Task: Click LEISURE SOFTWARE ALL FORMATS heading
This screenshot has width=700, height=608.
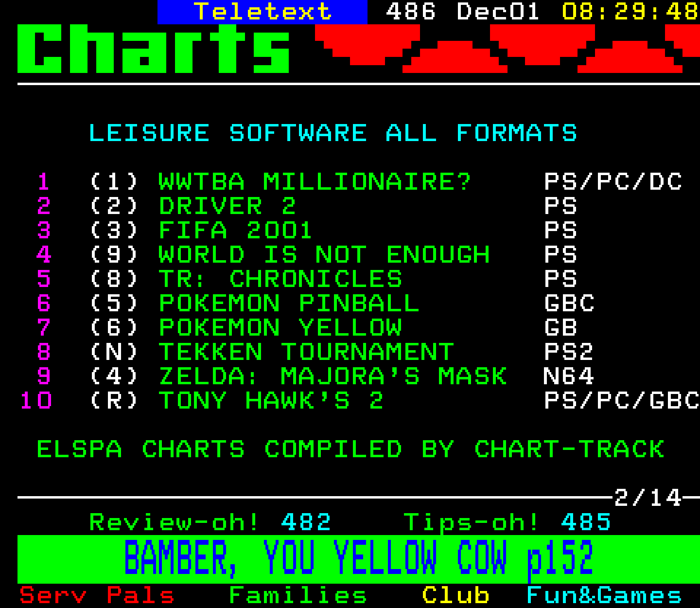Action: coord(333,133)
